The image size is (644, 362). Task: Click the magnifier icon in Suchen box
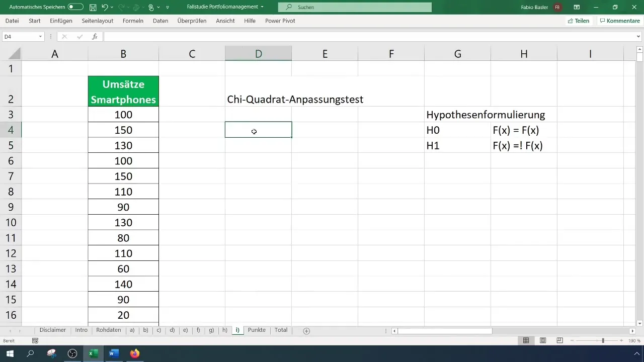289,7
